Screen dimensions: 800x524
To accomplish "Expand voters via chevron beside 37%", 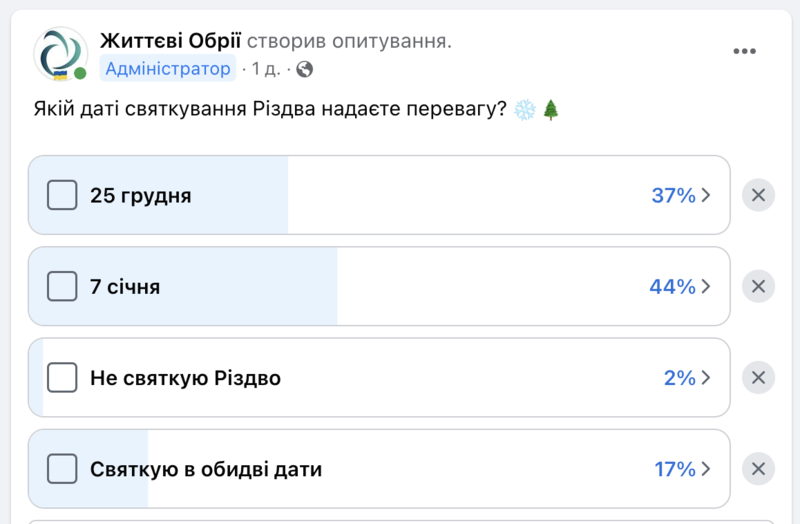I will [x=706, y=196].
